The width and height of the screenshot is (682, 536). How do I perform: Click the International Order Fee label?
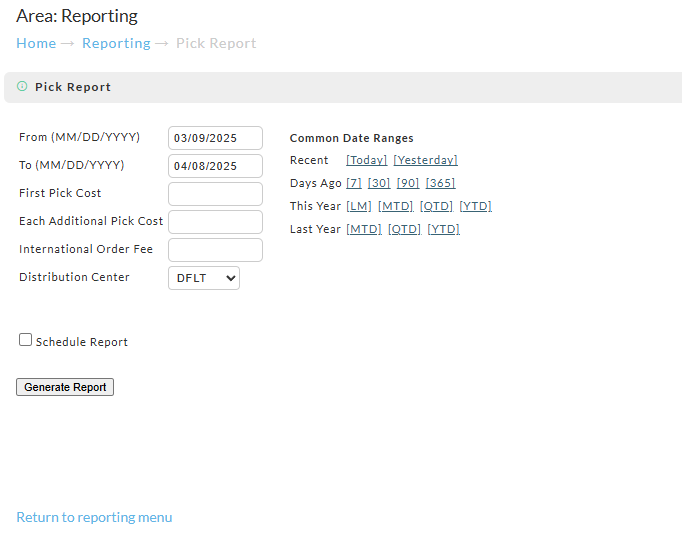(x=86, y=249)
